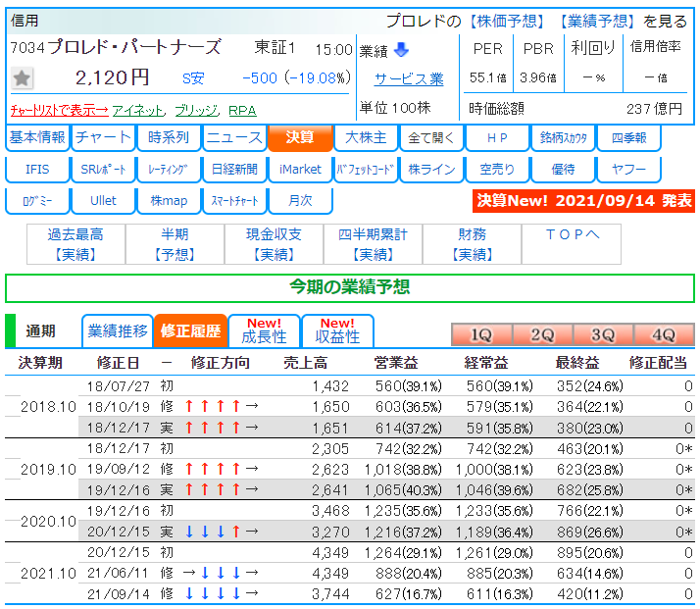Jump to 過去最高【実績】section

[x=75, y=244]
